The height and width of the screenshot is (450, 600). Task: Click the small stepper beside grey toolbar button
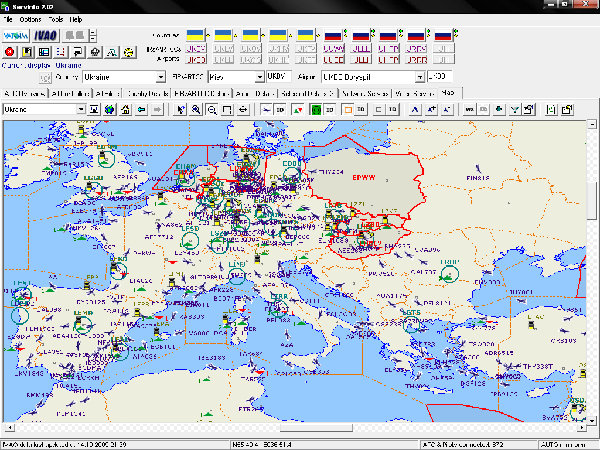[93, 36]
